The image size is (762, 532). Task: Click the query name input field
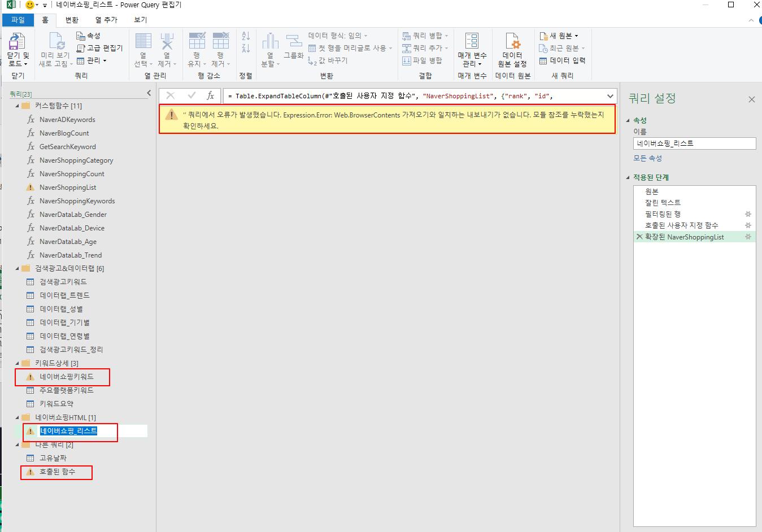point(694,143)
